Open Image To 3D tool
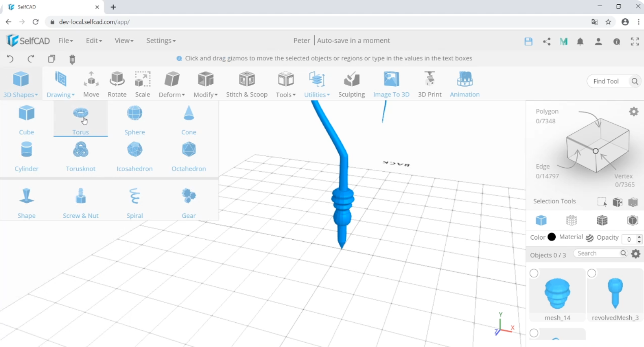Screen dimensions: 644x347 391,84
